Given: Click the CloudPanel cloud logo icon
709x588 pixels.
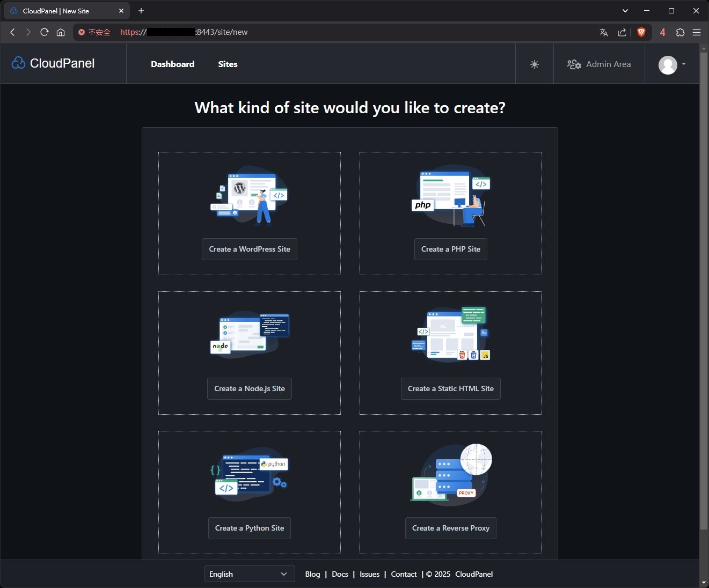Looking at the screenshot, I should click(x=18, y=63).
